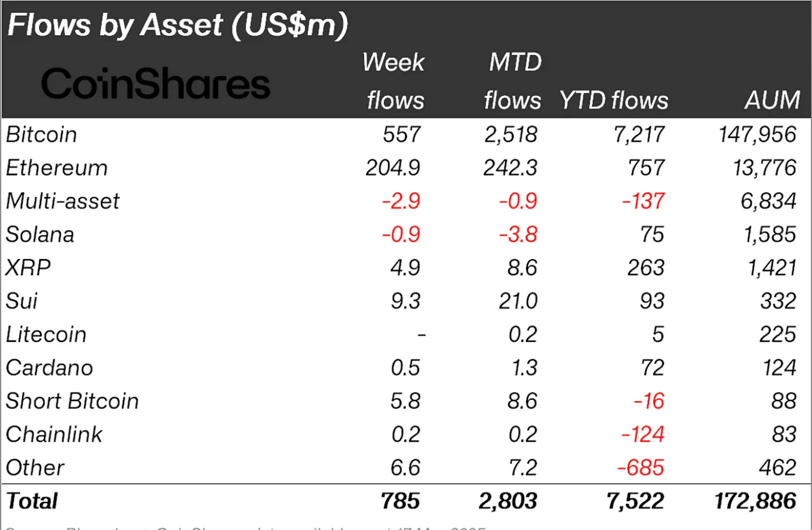This screenshot has width=812, height=530.
Task: Select the Cardano row label
Action: (x=50, y=368)
